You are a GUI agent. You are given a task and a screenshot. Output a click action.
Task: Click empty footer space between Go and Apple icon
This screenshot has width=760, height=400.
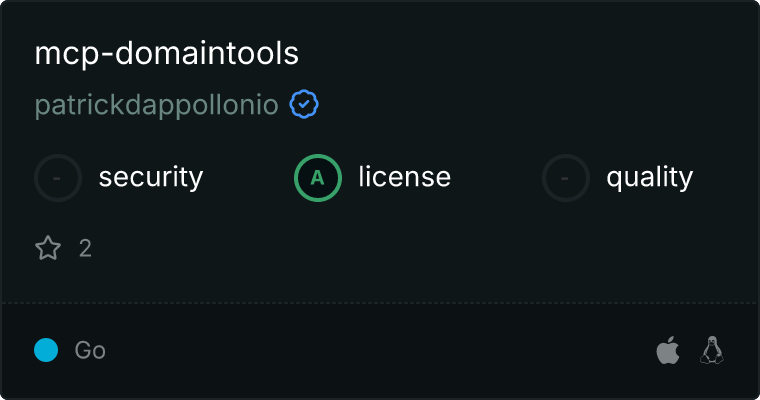click(380, 350)
